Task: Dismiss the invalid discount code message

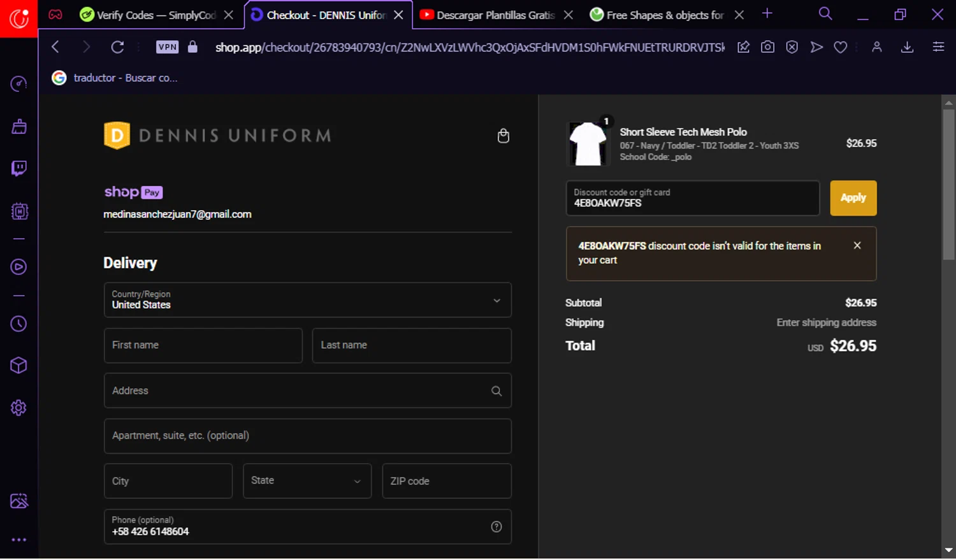Action: (857, 245)
